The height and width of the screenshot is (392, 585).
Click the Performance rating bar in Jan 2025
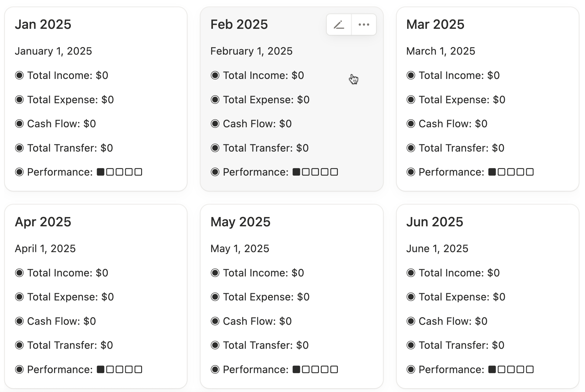(119, 172)
